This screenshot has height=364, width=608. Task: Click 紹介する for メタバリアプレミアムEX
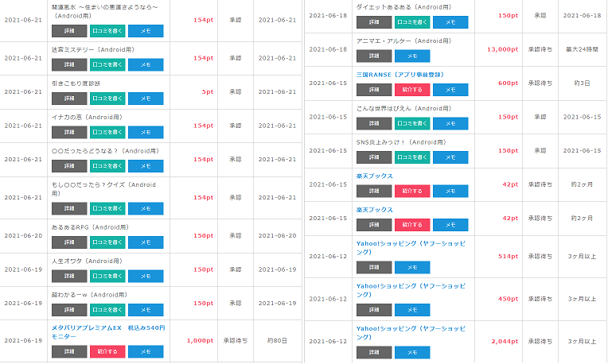(107, 351)
